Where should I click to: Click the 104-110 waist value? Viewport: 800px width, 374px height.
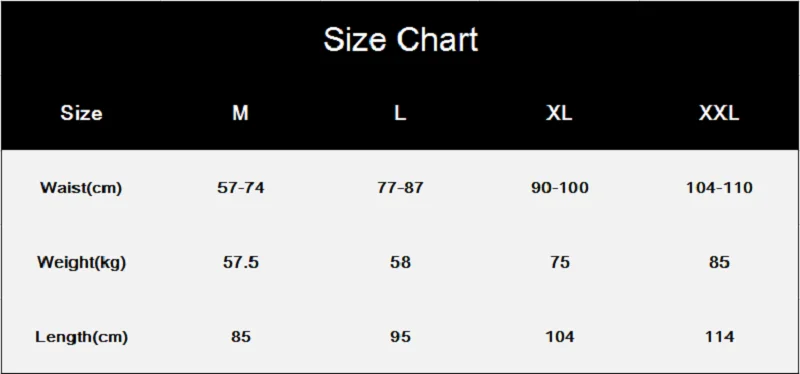click(x=719, y=188)
